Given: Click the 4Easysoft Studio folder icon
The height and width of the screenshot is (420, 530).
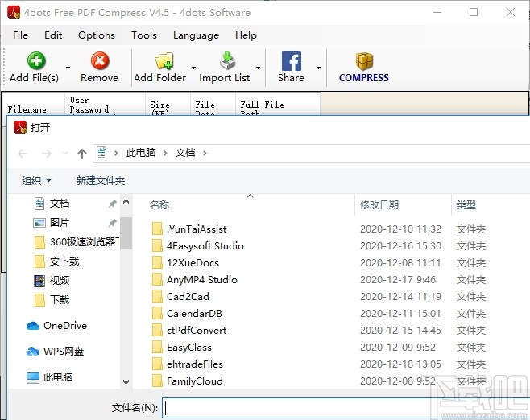Looking at the screenshot, I should (x=157, y=245).
